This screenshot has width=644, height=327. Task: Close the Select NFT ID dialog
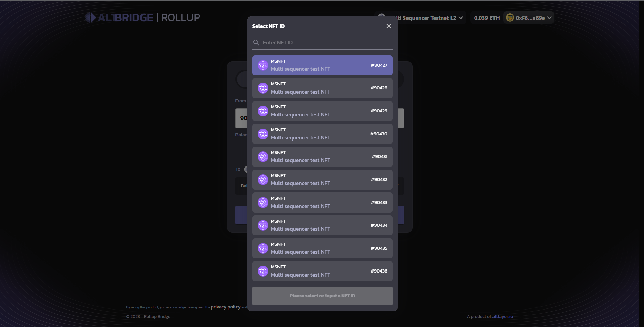(388, 26)
